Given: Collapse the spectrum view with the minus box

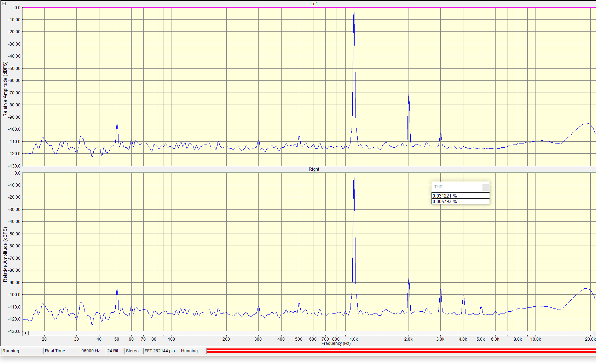Looking at the screenshot, I should pos(4,4).
